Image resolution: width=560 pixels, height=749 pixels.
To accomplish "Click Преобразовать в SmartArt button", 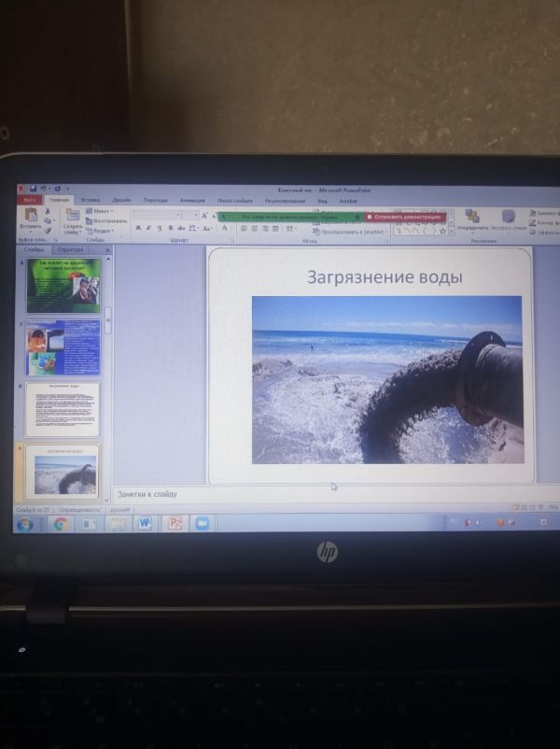I will tap(351, 232).
